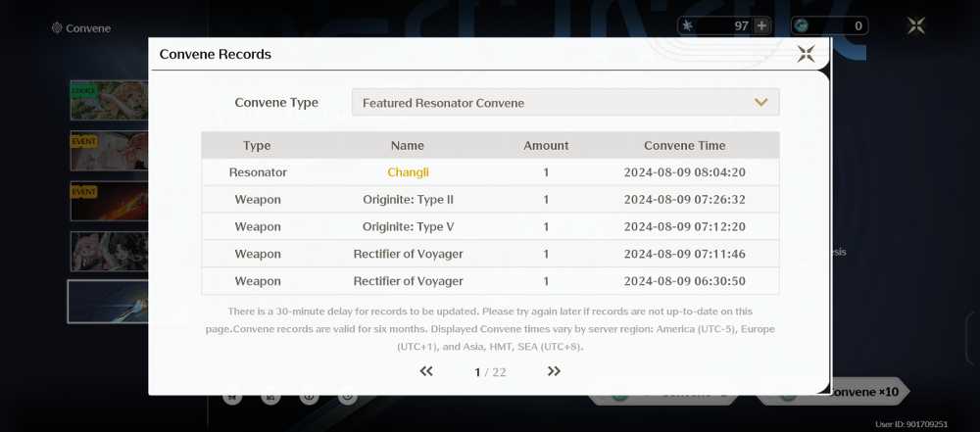Click Originite: Type V row name

tap(408, 227)
